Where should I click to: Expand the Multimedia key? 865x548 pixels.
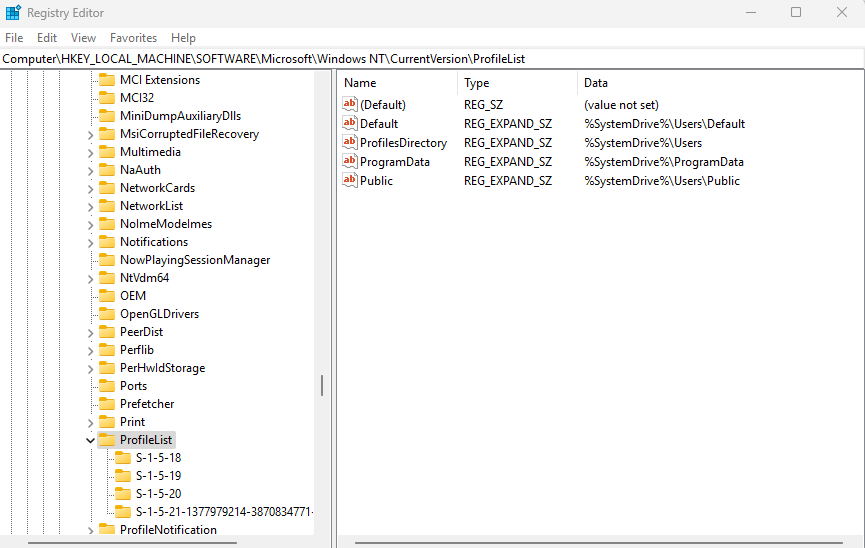coord(91,152)
